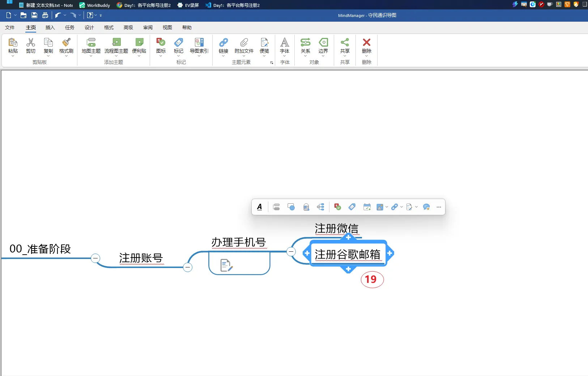
Task: Add subtopic via right plus on 注册谷歌邮箱
Action: pyautogui.click(x=389, y=253)
